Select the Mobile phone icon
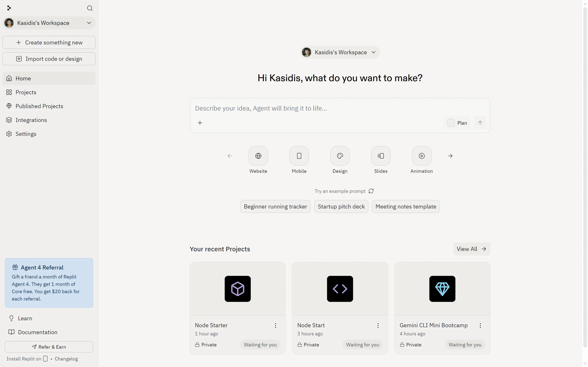The image size is (588, 367). tap(299, 156)
